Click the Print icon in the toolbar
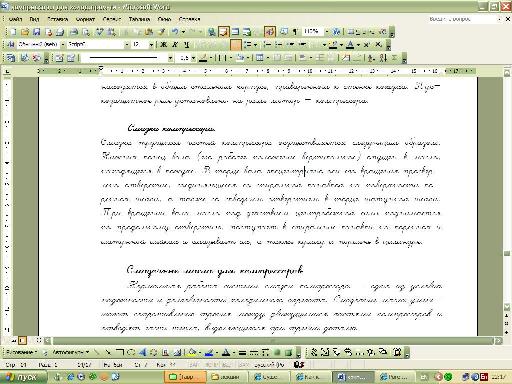The image size is (512, 384). coord(74,32)
